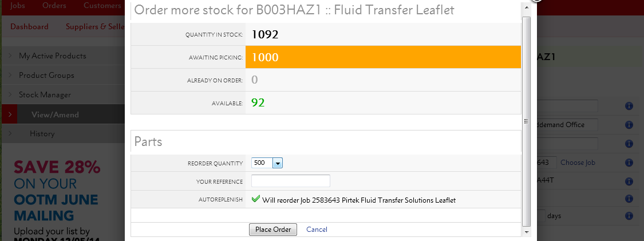
Task: Click the Your Reference input field
Action: (291, 181)
